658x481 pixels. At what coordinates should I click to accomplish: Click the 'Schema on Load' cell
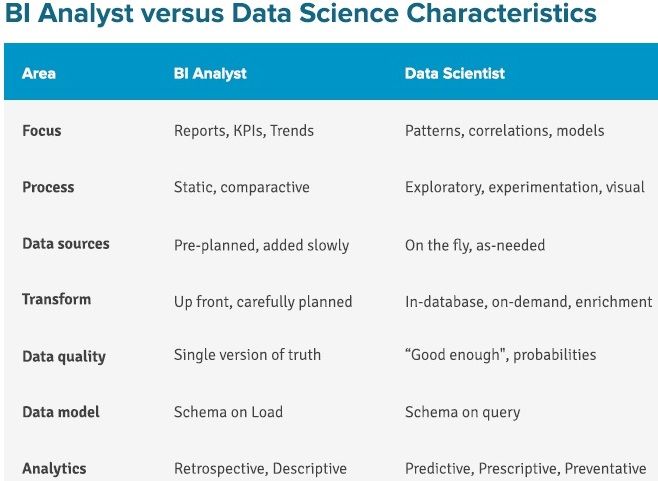pos(228,412)
